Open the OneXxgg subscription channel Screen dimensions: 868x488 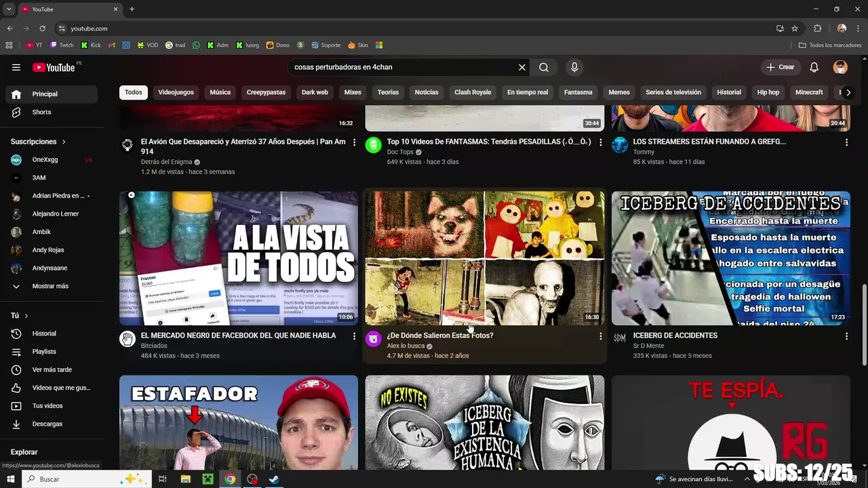(x=52, y=159)
